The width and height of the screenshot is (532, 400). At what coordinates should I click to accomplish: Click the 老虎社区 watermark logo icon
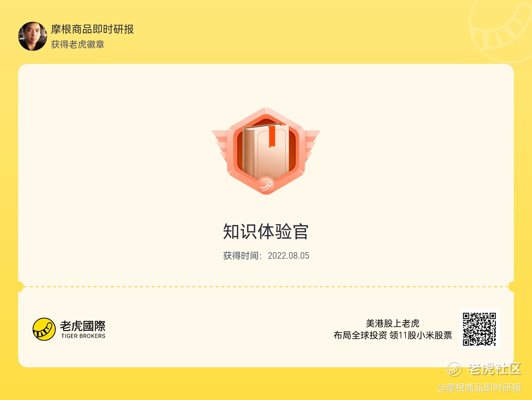454,370
